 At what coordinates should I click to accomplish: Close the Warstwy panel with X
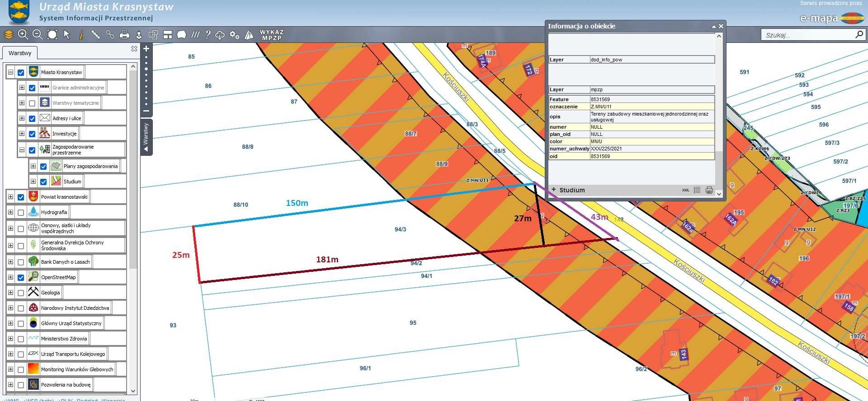[x=134, y=49]
